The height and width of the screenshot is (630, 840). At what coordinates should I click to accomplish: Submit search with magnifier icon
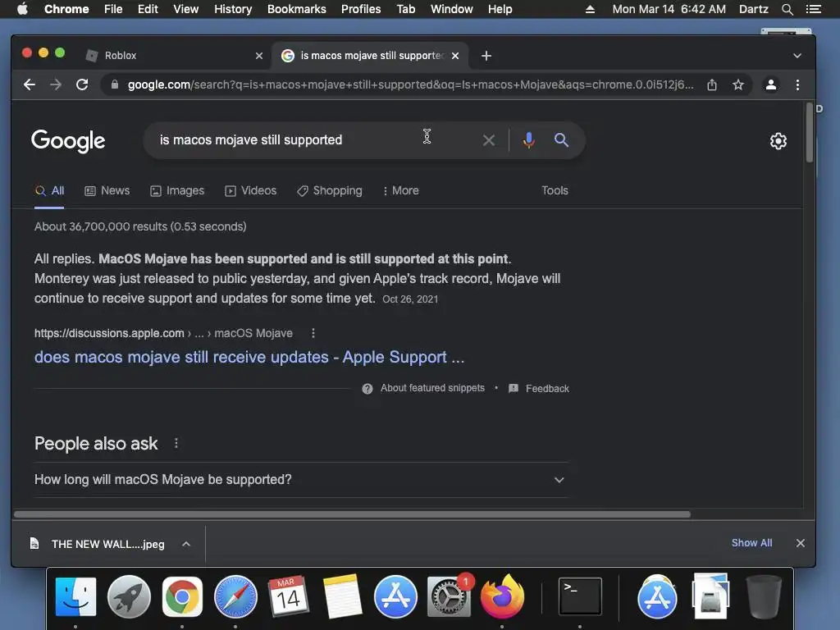(x=561, y=139)
